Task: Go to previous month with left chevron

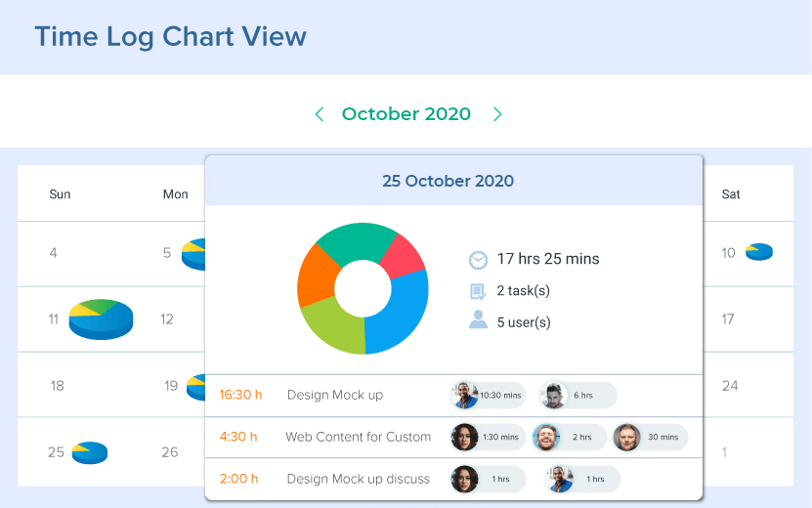Action: tap(320, 114)
